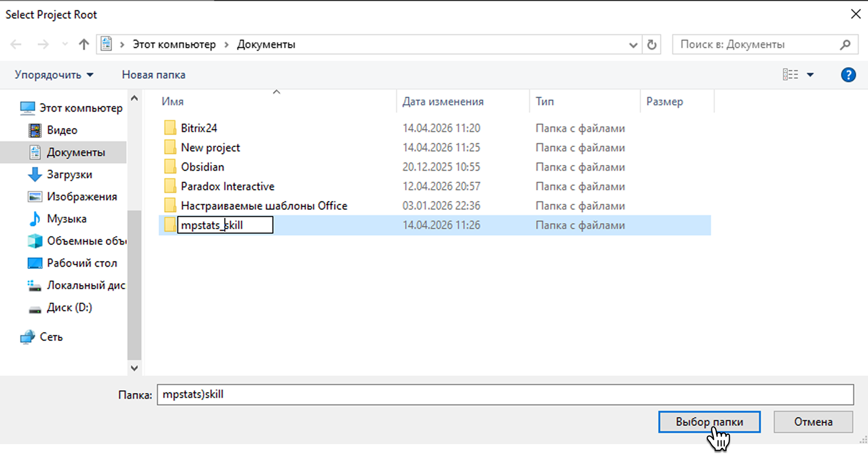
Task: Expand the address bar history dropdown
Action: point(633,45)
